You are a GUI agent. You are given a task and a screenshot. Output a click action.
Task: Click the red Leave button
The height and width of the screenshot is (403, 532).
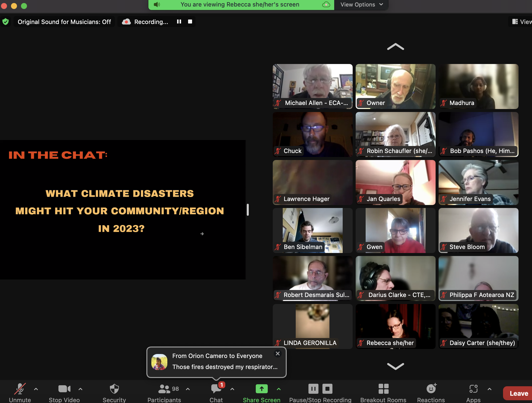pos(518,393)
